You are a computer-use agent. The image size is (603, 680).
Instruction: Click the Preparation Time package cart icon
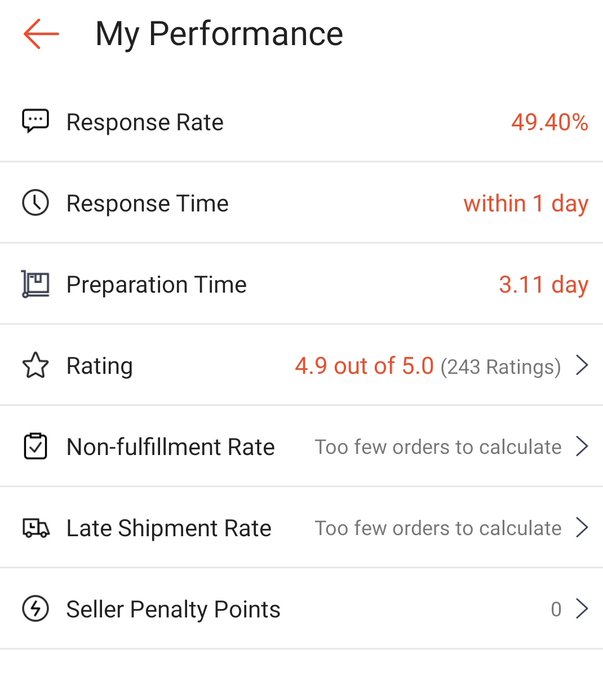click(x=35, y=285)
